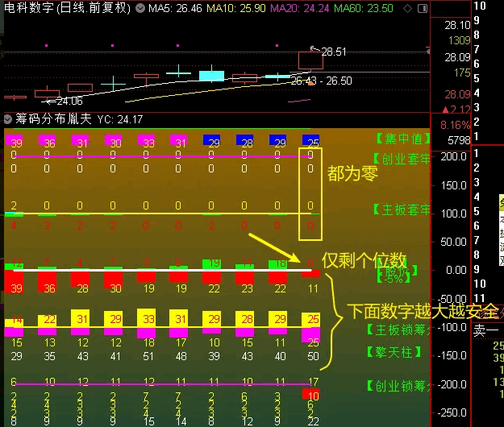Viewport: 504px width, 427px height.
Task: Click the 200.0 axis label
Action: (453, 156)
